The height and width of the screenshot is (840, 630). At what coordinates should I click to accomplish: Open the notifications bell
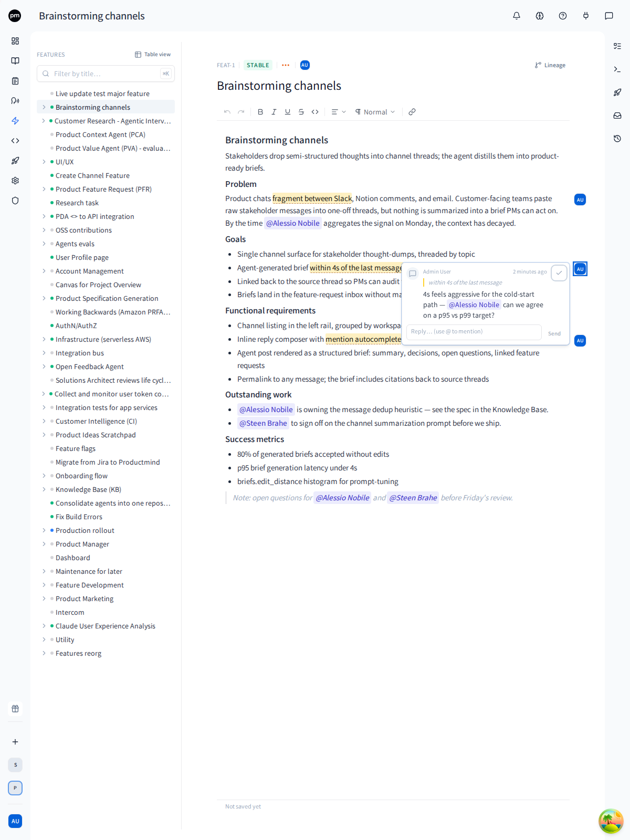coord(517,16)
